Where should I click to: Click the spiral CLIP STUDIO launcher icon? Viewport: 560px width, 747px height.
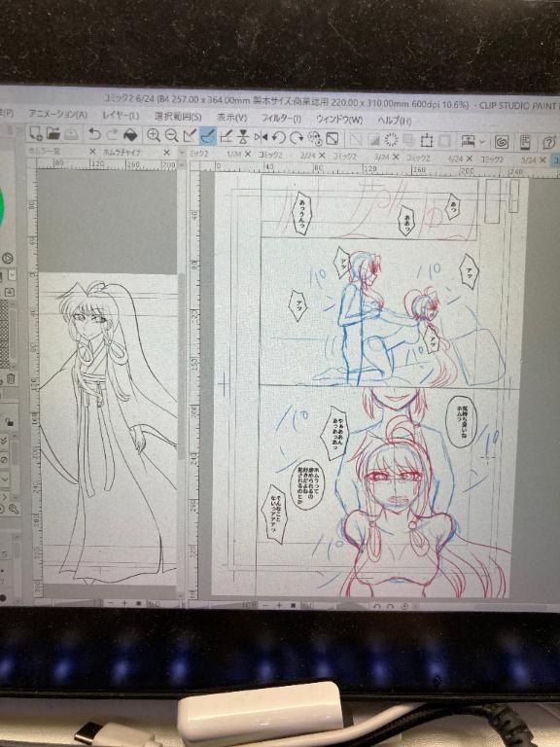(x=502, y=142)
